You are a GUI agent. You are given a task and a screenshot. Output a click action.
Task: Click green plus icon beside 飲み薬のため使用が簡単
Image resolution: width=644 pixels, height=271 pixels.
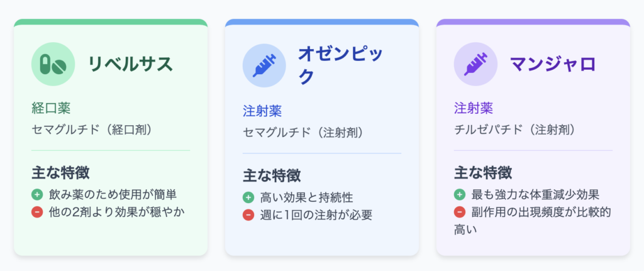tap(37, 194)
